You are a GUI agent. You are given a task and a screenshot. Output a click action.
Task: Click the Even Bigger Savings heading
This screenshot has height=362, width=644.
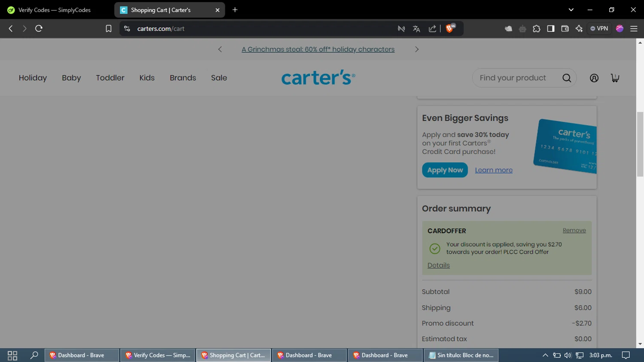(465, 118)
